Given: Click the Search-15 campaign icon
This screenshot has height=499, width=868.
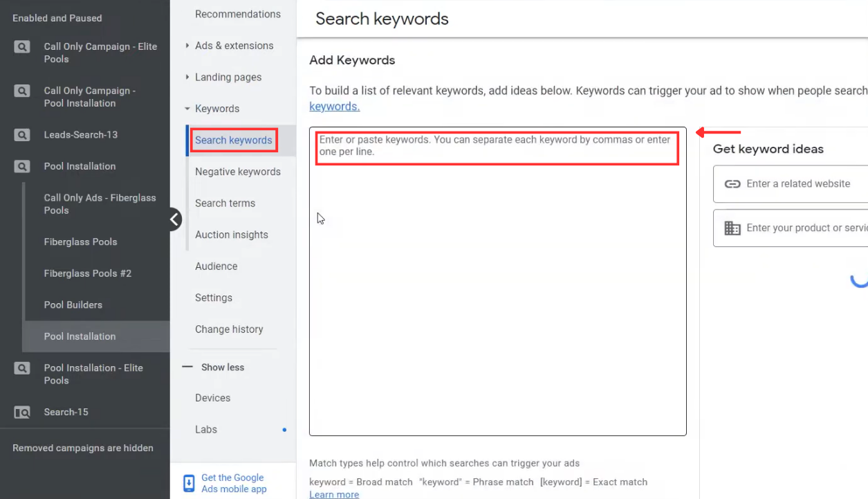Looking at the screenshot, I should [x=21, y=412].
